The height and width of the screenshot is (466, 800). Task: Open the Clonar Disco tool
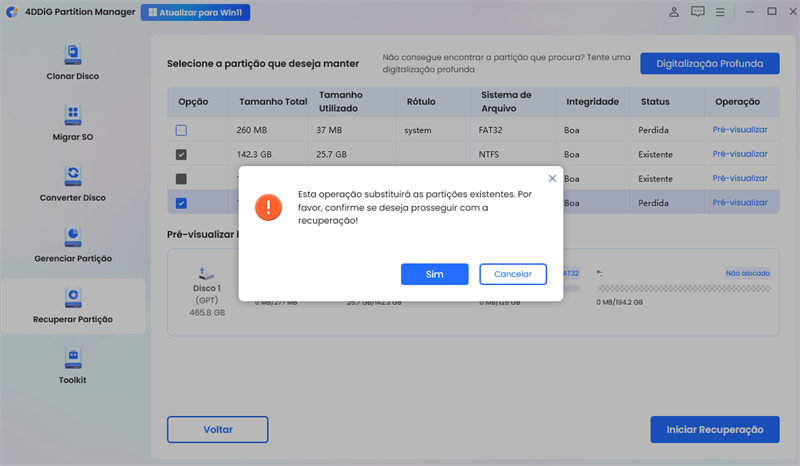(x=72, y=61)
